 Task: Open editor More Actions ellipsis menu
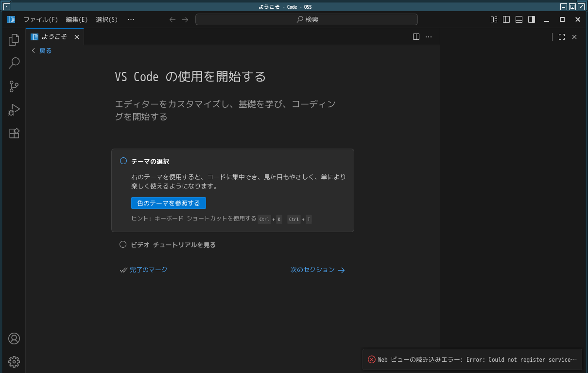pyautogui.click(x=429, y=37)
